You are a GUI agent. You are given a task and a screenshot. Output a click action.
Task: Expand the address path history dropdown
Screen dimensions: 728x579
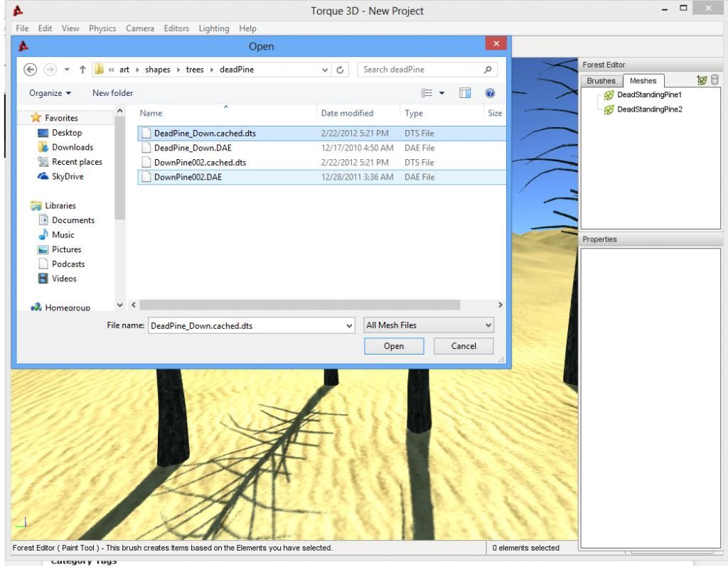pyautogui.click(x=325, y=70)
